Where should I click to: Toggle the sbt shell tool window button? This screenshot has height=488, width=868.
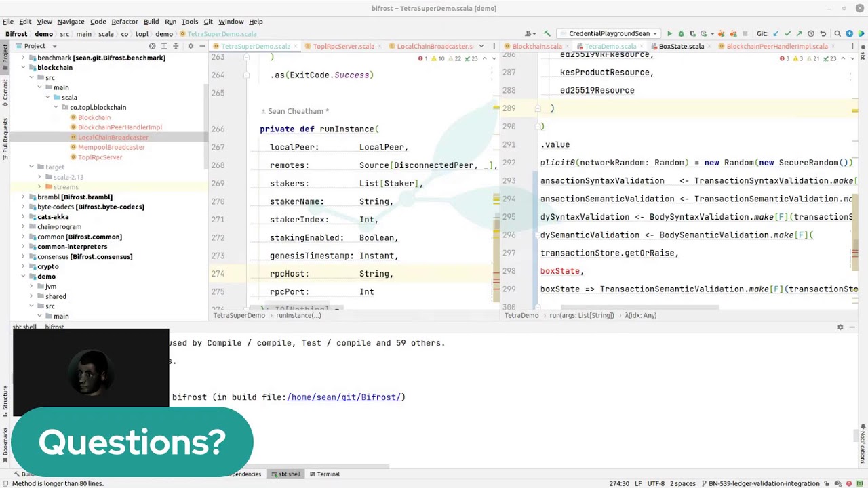pos(285,474)
